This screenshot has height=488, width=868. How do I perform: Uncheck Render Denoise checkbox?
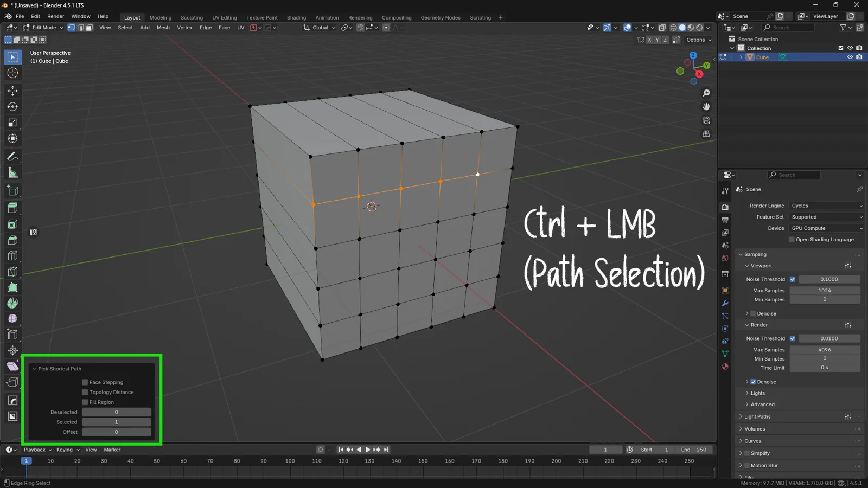click(x=753, y=382)
